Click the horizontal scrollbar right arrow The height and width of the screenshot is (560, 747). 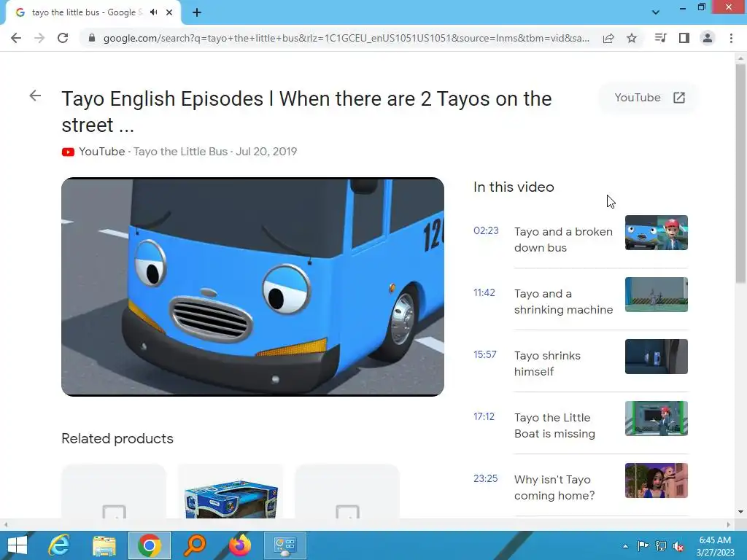click(728, 524)
